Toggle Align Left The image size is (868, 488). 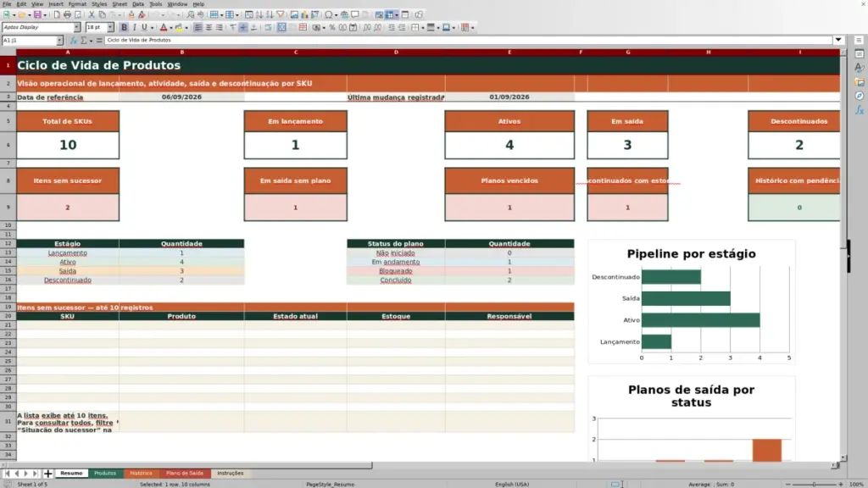click(198, 27)
